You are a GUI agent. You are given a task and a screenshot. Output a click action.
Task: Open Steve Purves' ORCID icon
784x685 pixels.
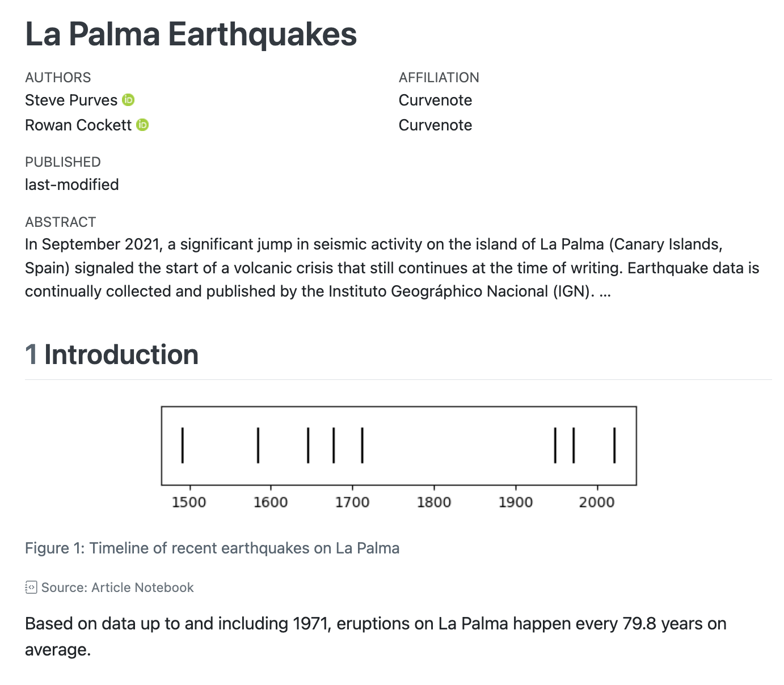(129, 100)
